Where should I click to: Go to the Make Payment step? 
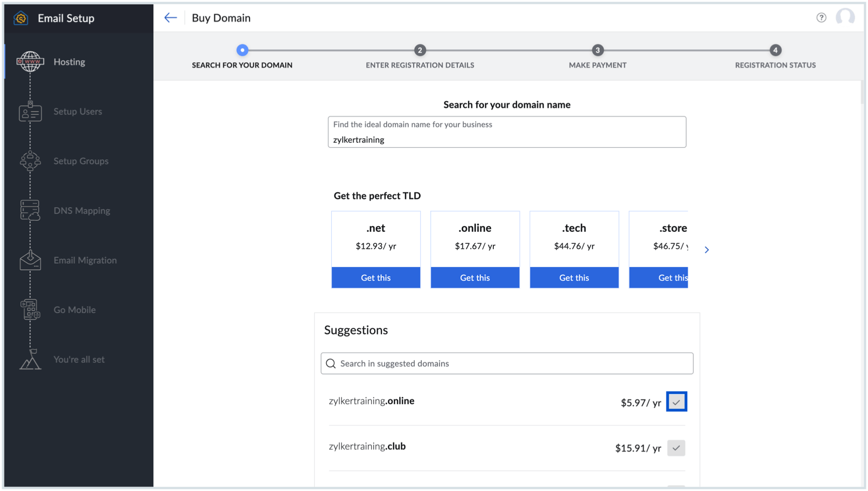[598, 51]
